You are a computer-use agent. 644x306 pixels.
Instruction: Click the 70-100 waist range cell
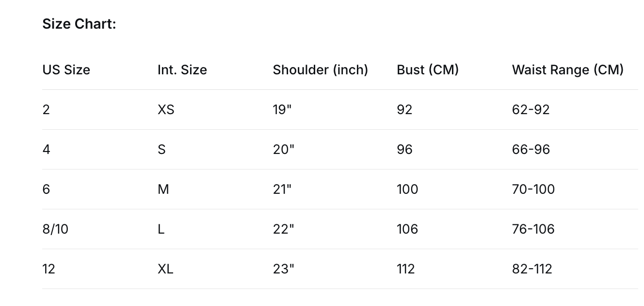533,189
